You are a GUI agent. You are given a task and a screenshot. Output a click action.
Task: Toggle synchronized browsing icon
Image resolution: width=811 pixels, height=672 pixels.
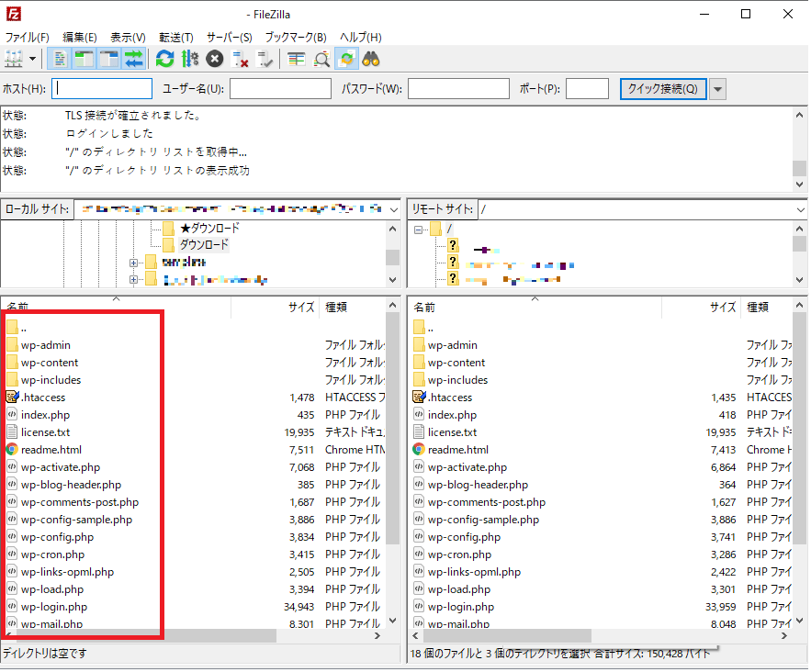click(346, 59)
